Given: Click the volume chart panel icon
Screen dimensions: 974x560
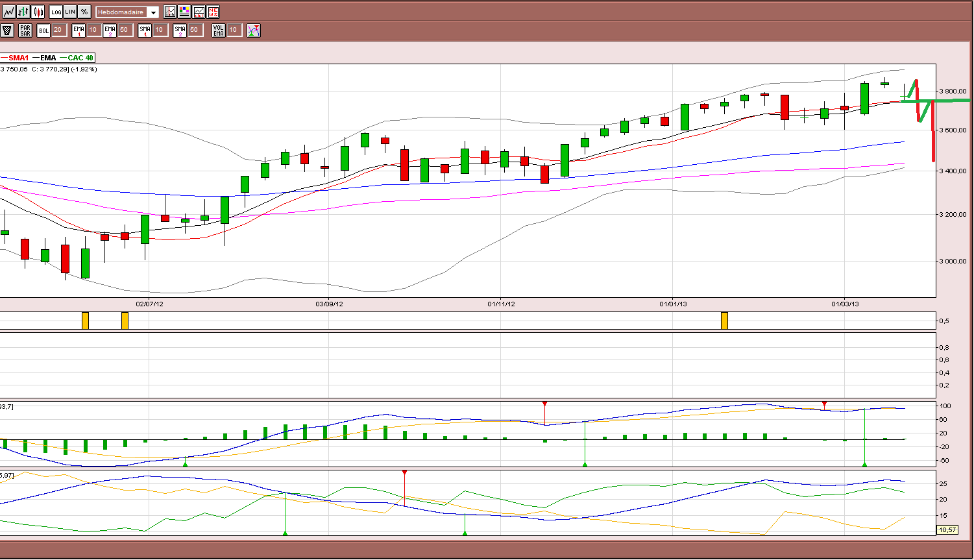Looking at the screenshot, I should coord(199,12).
